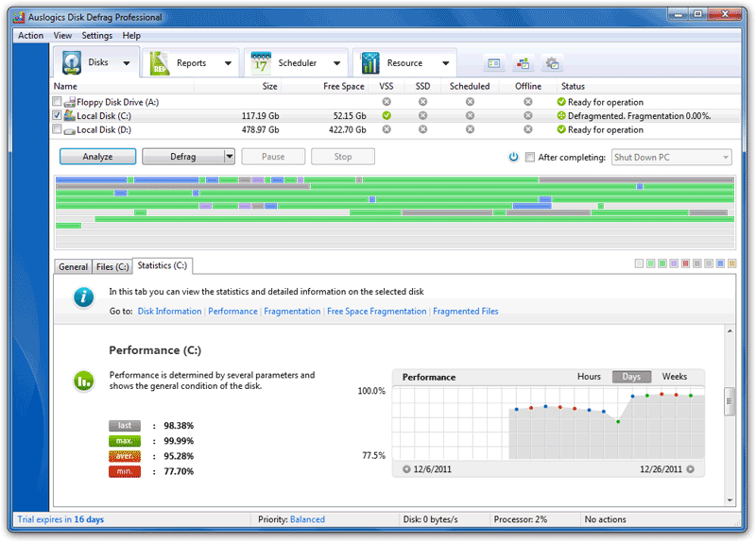Click the green Performance section icon
The height and width of the screenshot is (542, 756).
click(85, 381)
